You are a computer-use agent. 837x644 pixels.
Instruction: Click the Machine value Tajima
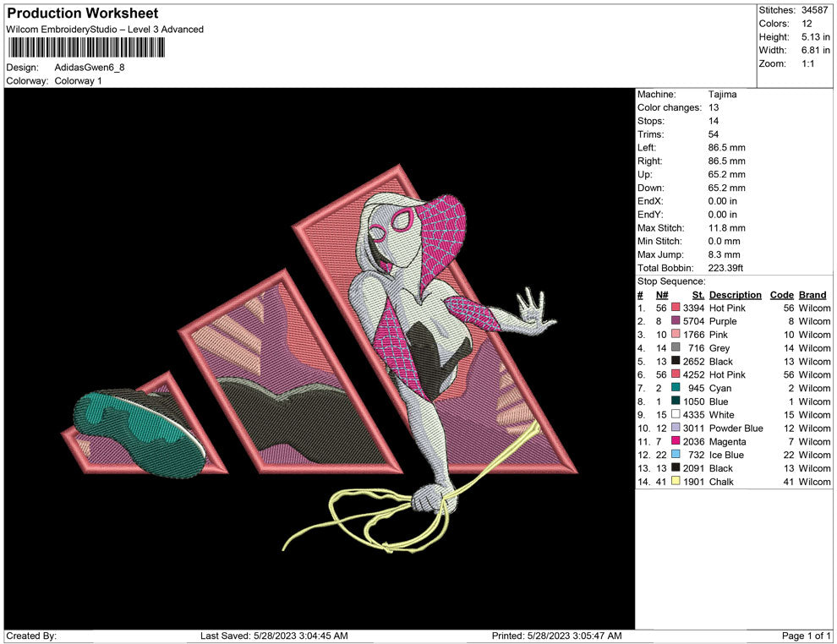[x=722, y=95]
